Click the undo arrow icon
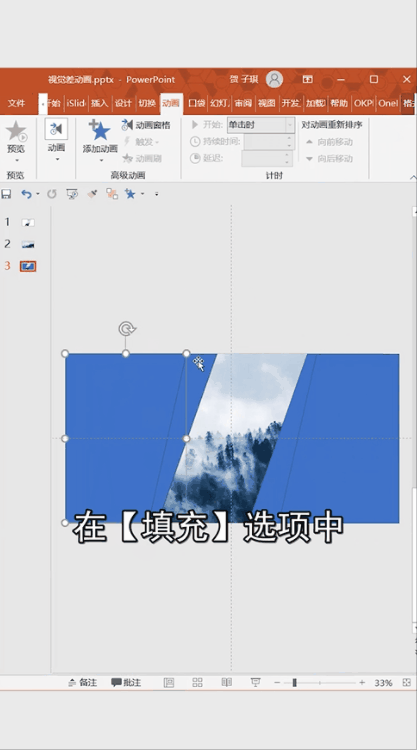417x750 pixels. click(x=26, y=194)
